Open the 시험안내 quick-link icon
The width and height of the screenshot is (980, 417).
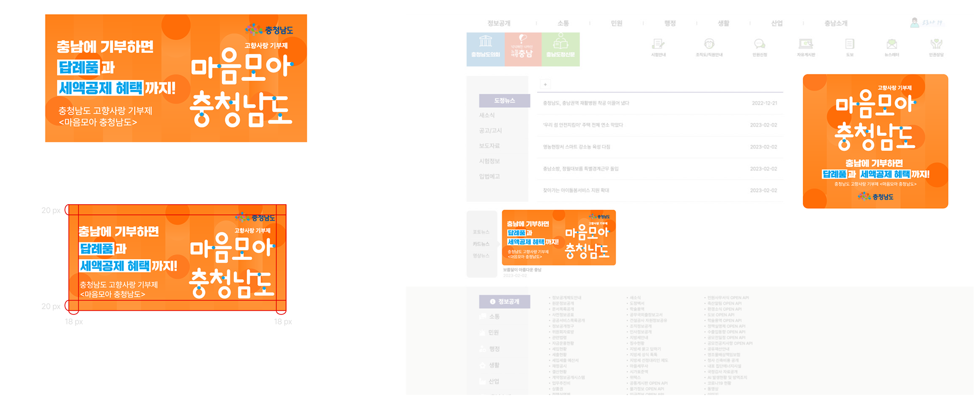coord(658,44)
